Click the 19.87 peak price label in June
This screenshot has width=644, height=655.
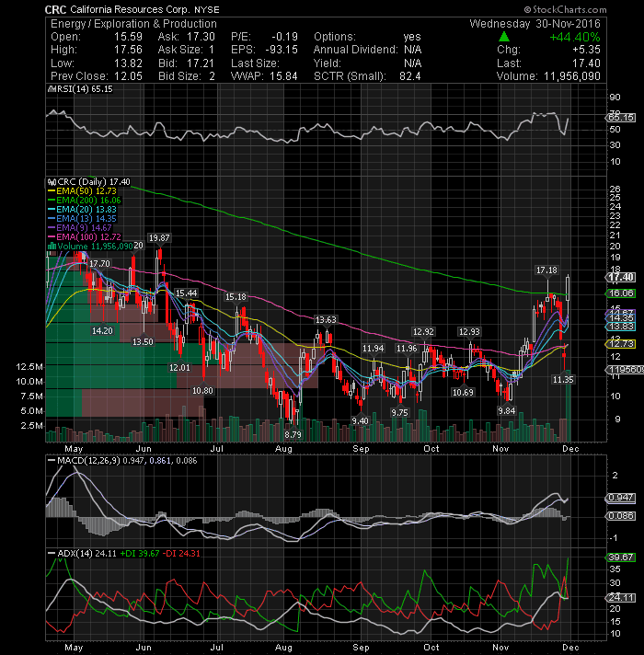pos(159,238)
